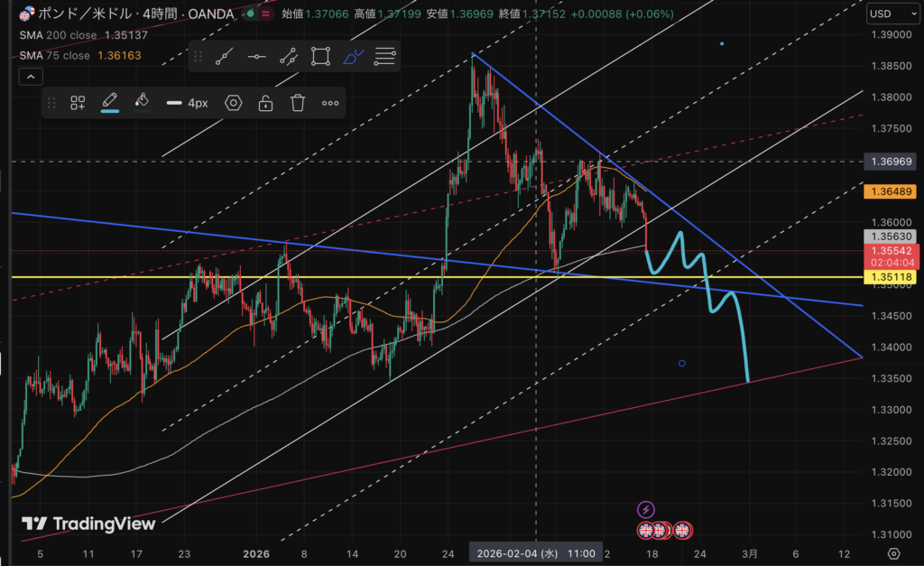Open chart settings gear at bottom right
This screenshot has height=566, width=924.
893,553
